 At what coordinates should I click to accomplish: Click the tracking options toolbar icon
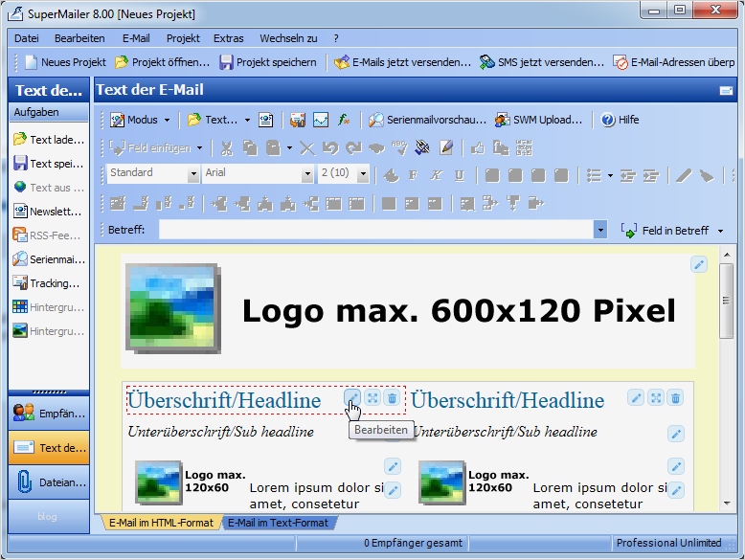click(x=298, y=120)
